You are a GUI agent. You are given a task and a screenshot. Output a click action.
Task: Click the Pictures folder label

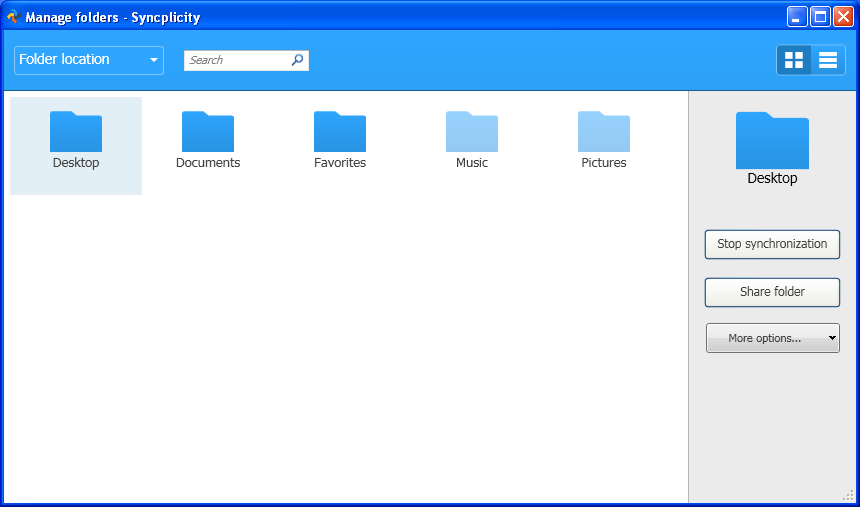pos(604,163)
